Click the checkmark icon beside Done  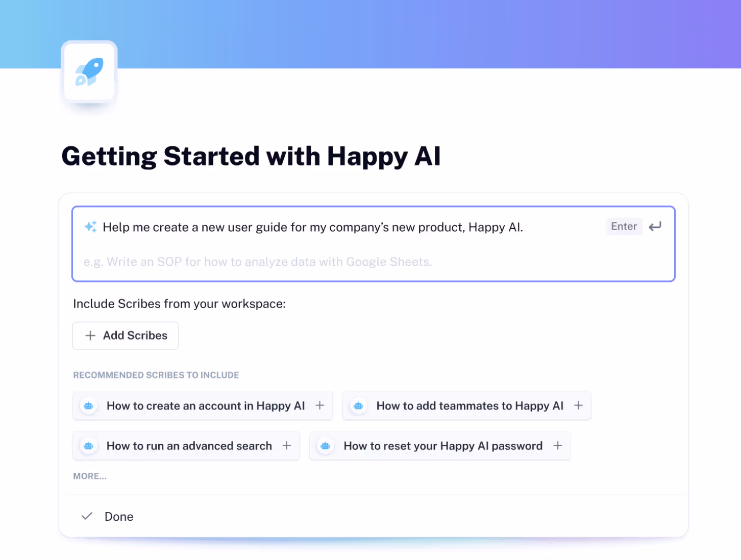(x=87, y=516)
